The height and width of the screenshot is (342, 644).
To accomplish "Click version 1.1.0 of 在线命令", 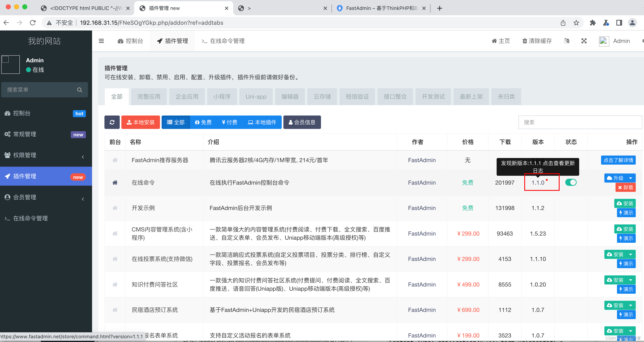I will (x=538, y=183).
